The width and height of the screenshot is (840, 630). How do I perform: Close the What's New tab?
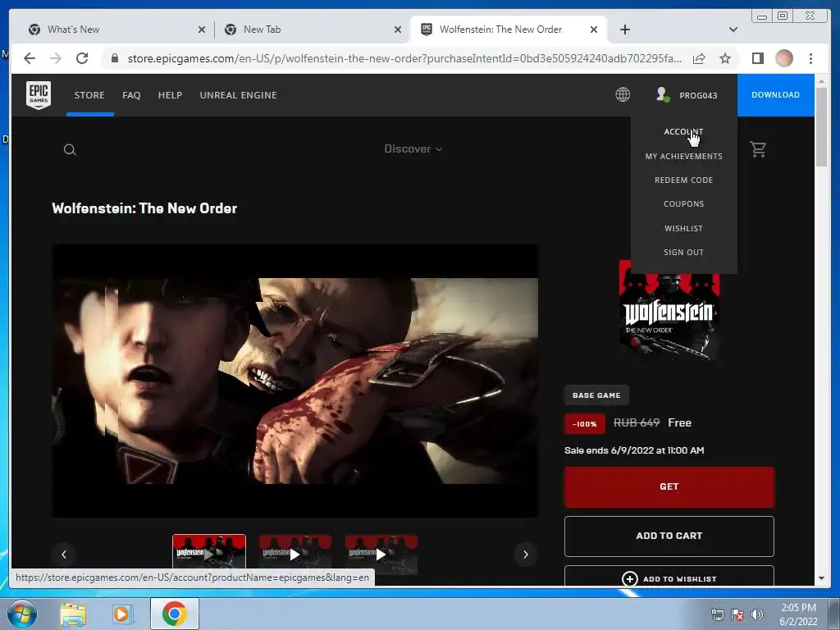(202, 30)
